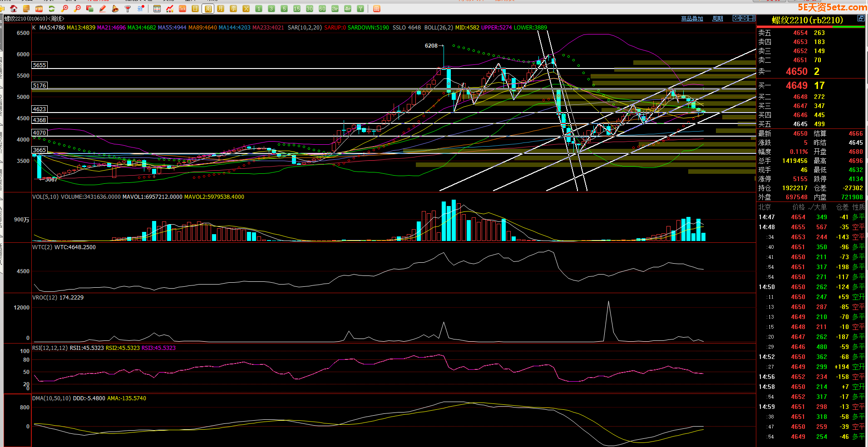Image resolution: width=868 pixels, height=447 pixels.
Task: Select the 4623 horizontal price line label
Action: pos(39,109)
